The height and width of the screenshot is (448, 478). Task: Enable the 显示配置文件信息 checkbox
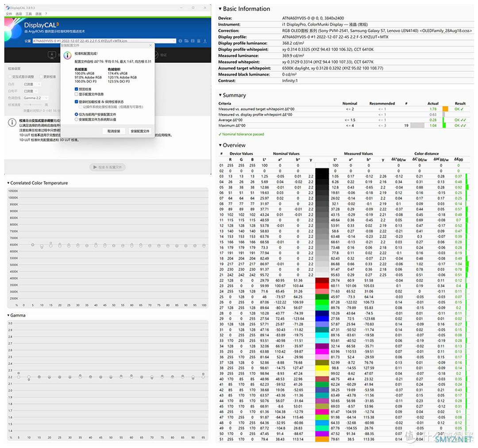[76, 94]
